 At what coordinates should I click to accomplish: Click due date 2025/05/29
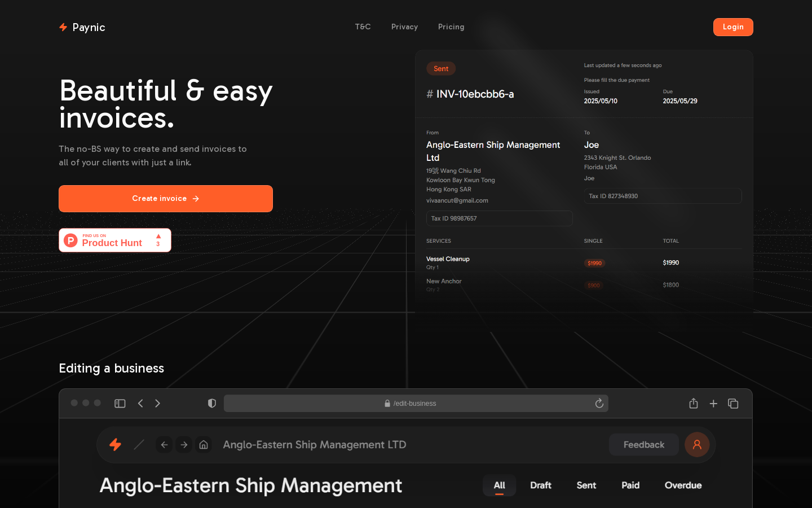(680, 101)
